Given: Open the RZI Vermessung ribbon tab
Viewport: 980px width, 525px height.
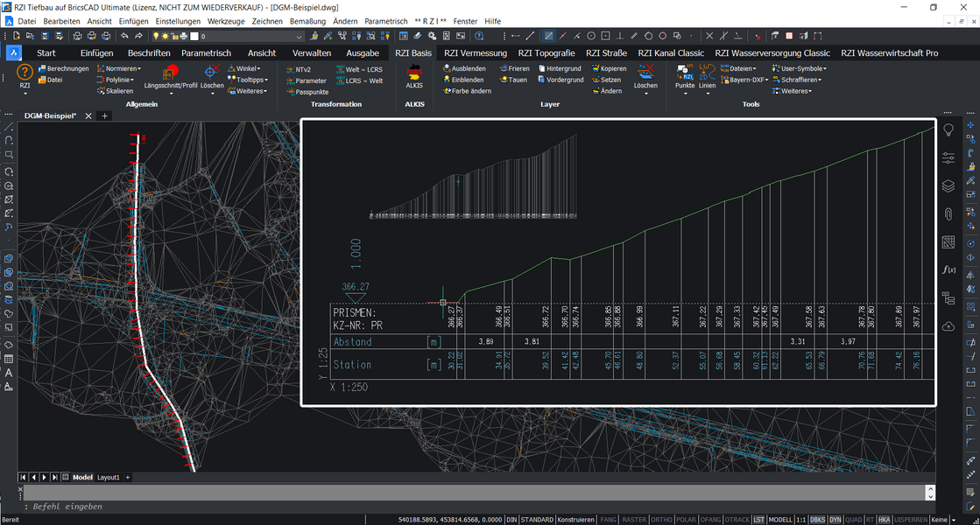Looking at the screenshot, I should (476, 53).
